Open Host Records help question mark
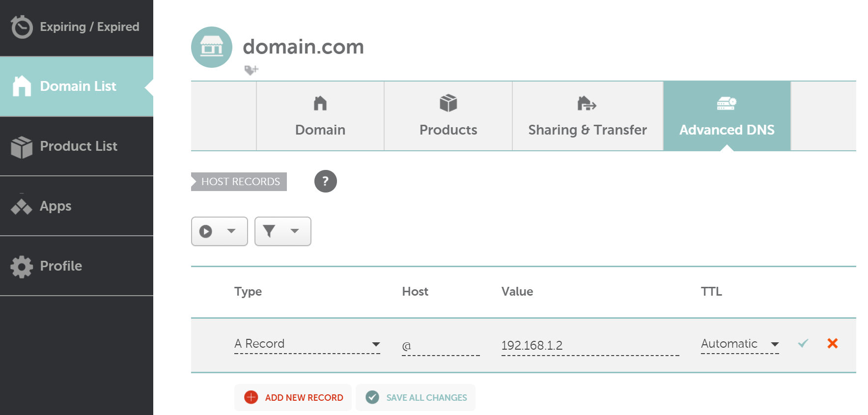This screenshot has width=868, height=415. click(325, 181)
